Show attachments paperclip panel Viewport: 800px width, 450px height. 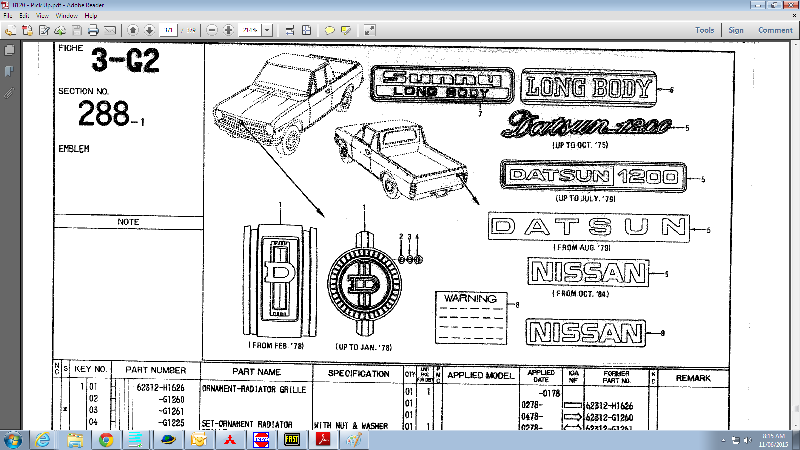9,93
